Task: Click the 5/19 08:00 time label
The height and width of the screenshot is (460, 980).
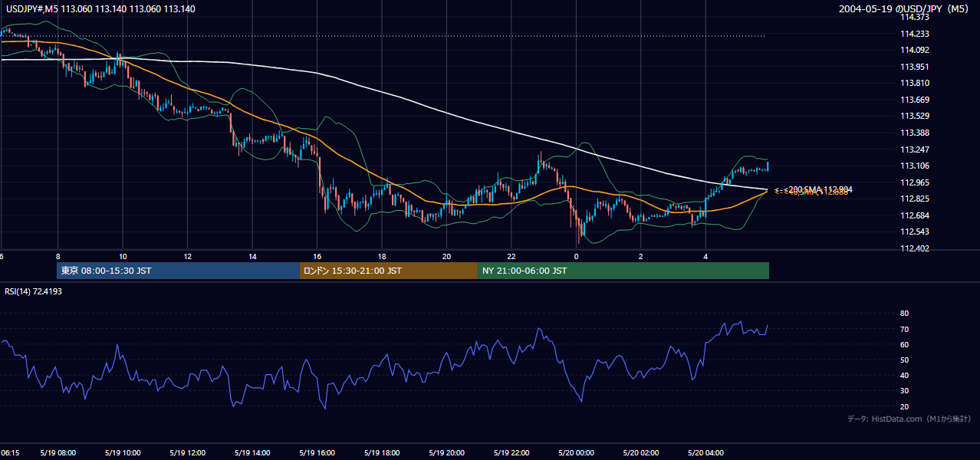Action: [x=58, y=453]
